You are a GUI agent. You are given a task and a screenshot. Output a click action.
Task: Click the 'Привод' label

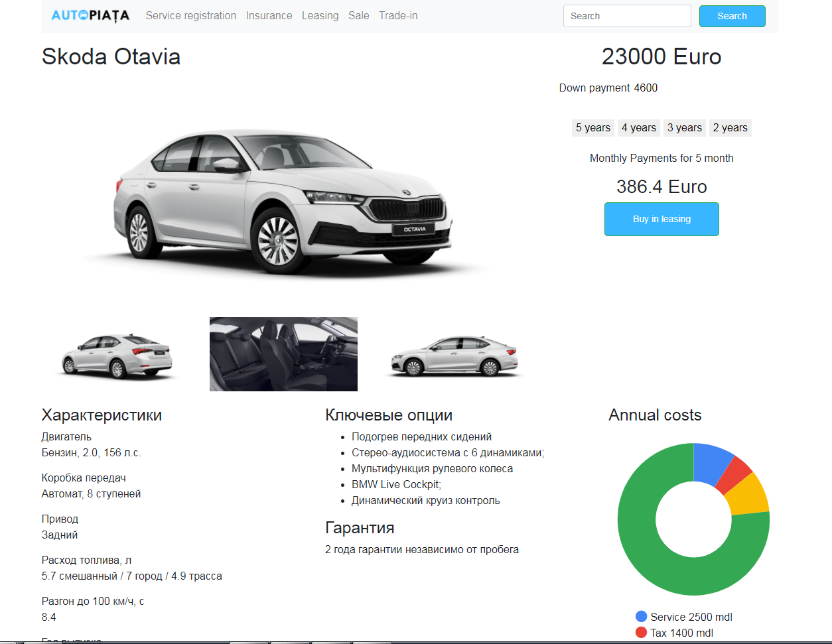(x=60, y=519)
